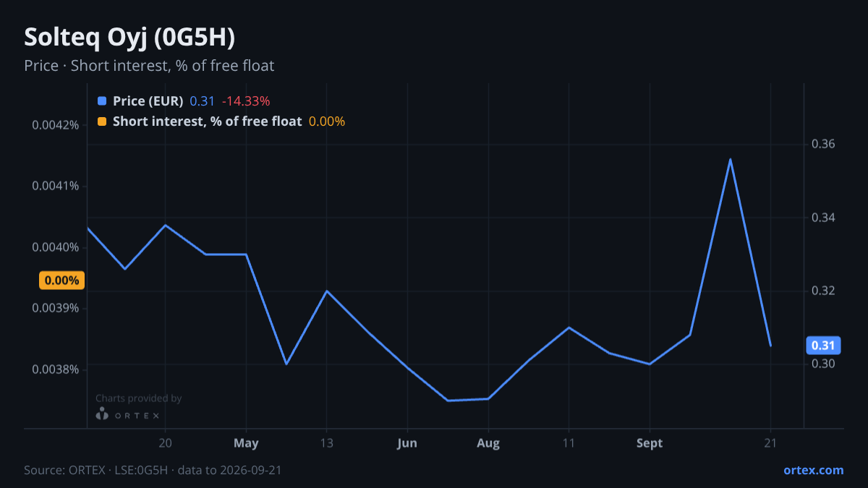Screen dimensions: 868x488
Task: Click the ortex.com link
Action: point(813,470)
